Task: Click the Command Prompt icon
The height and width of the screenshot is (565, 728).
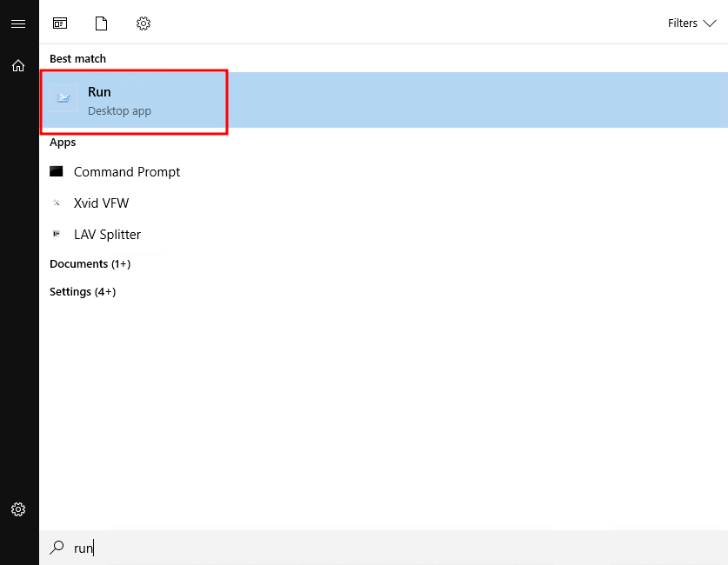Action: click(x=57, y=171)
